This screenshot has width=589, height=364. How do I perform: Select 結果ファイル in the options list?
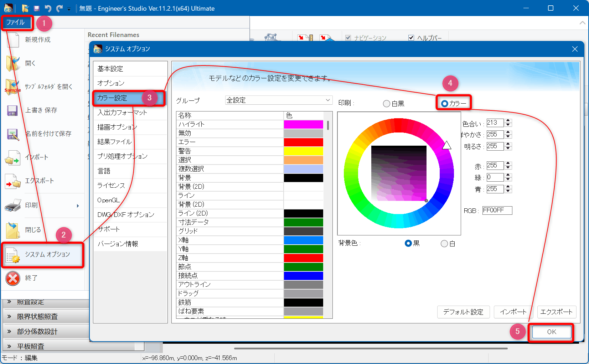[130, 142]
